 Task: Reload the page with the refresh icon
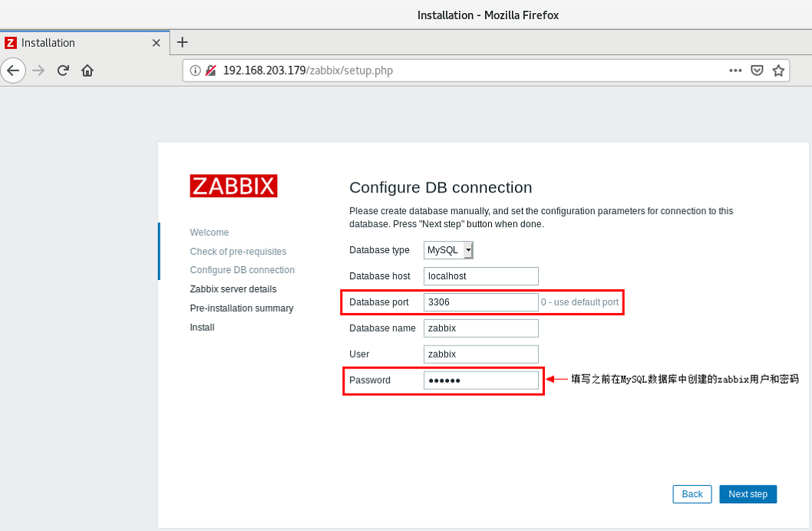[x=63, y=71]
